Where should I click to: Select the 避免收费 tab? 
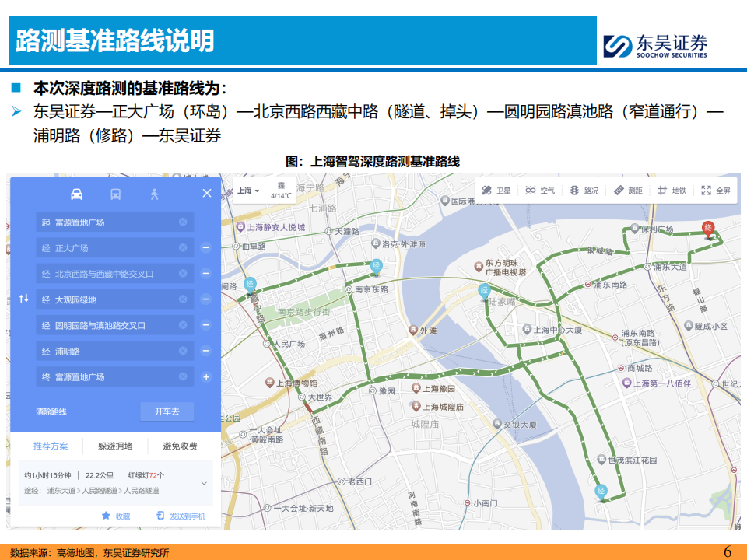pyautogui.click(x=180, y=446)
